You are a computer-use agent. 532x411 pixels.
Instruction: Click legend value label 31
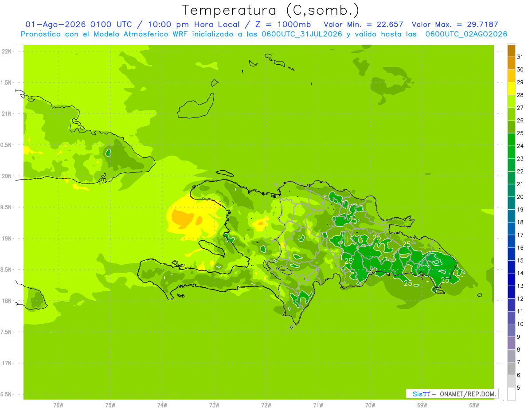pyautogui.click(x=520, y=57)
